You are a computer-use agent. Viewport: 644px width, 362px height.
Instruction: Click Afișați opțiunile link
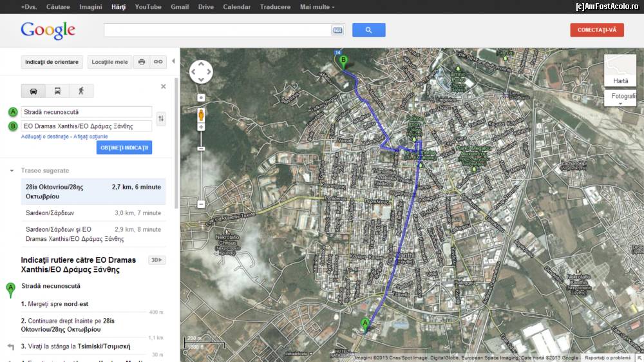pyautogui.click(x=90, y=137)
